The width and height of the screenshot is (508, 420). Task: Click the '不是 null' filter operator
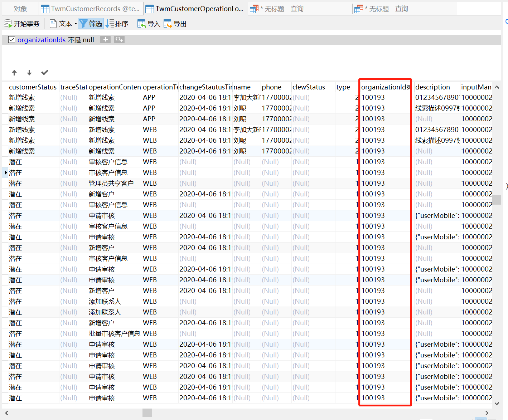tap(81, 40)
